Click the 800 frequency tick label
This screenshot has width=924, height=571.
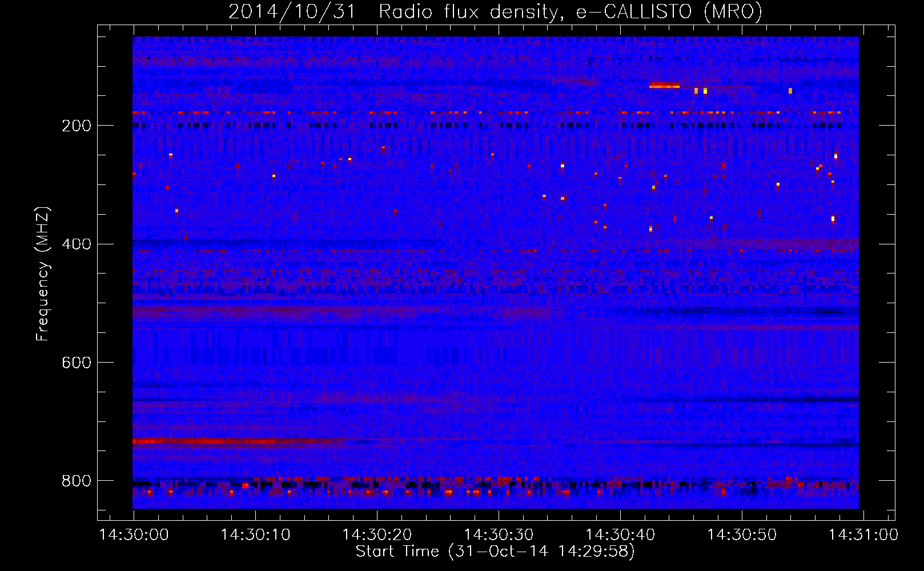tap(77, 481)
